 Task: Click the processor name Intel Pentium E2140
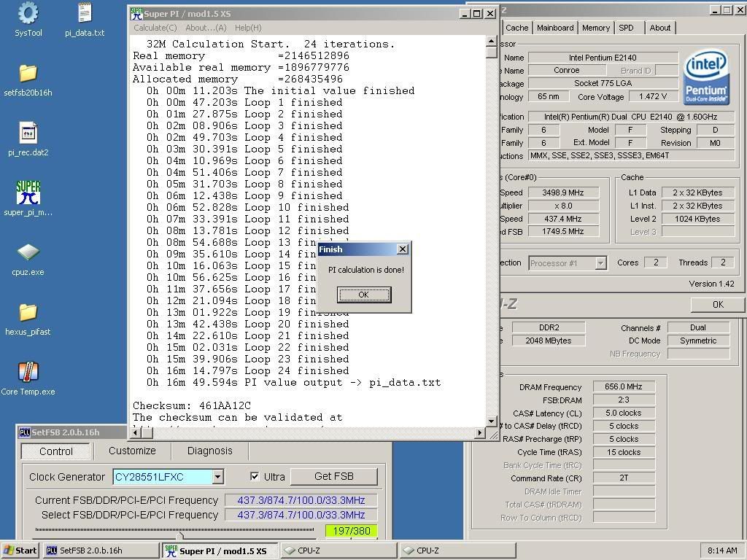[603, 58]
